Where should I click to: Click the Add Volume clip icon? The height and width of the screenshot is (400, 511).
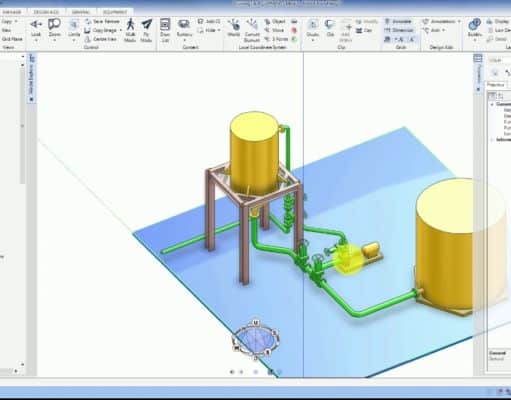coord(346,26)
